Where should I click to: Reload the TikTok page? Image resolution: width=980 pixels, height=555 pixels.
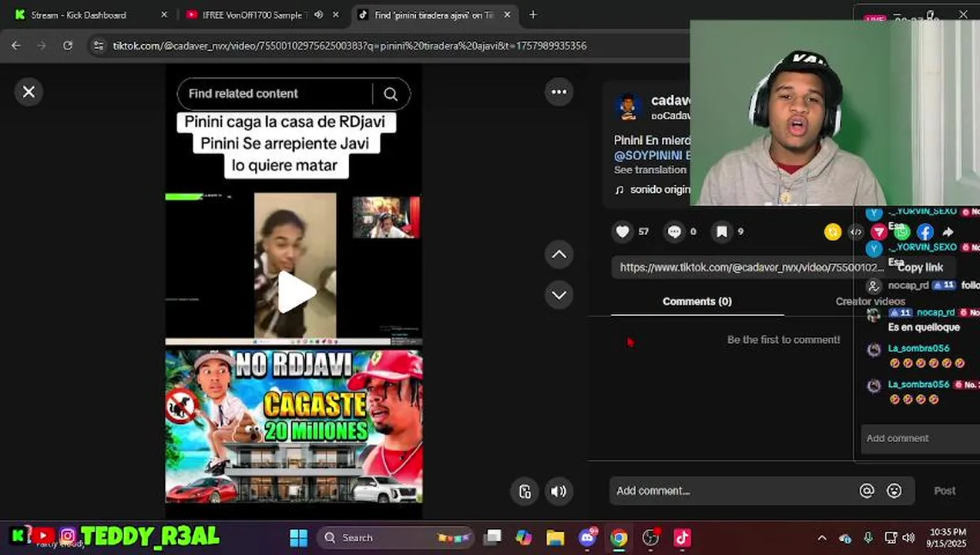[x=68, y=45]
